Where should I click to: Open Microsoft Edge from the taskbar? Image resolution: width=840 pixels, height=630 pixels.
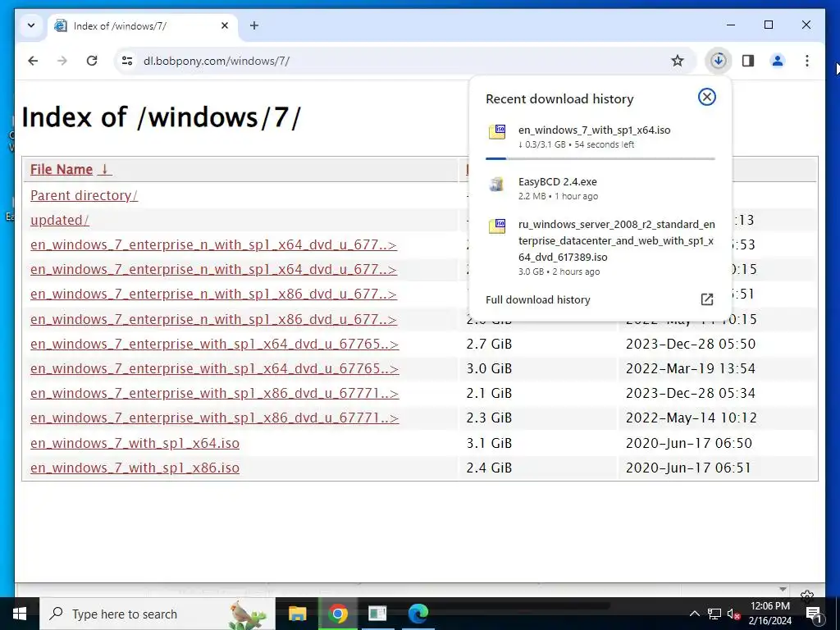coord(418,614)
